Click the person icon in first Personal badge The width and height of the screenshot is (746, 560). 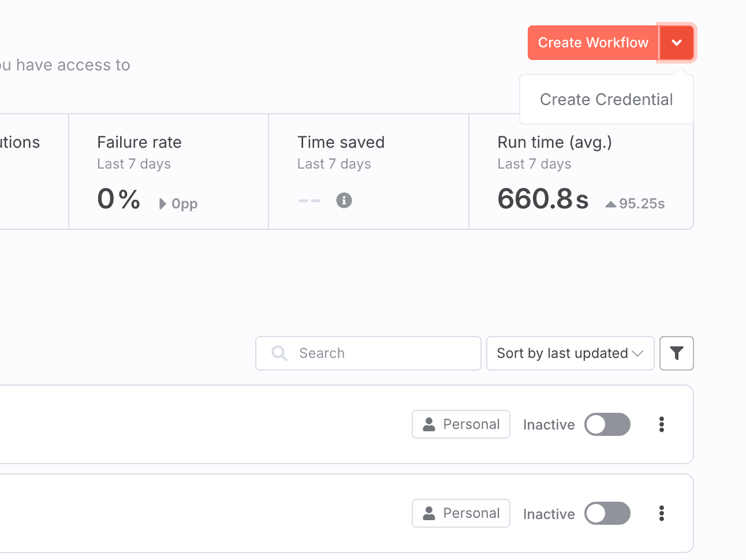click(429, 424)
